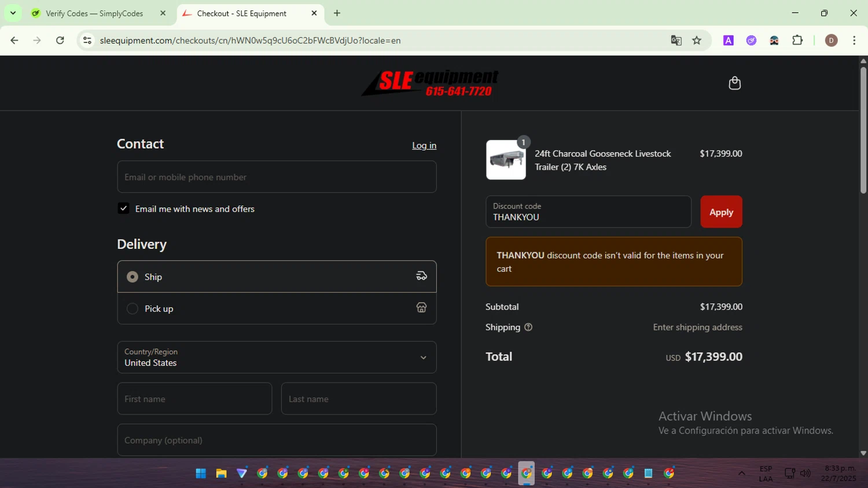This screenshot has width=868, height=488.
Task: Click the livestock trailer product thumbnail
Action: click(x=506, y=160)
